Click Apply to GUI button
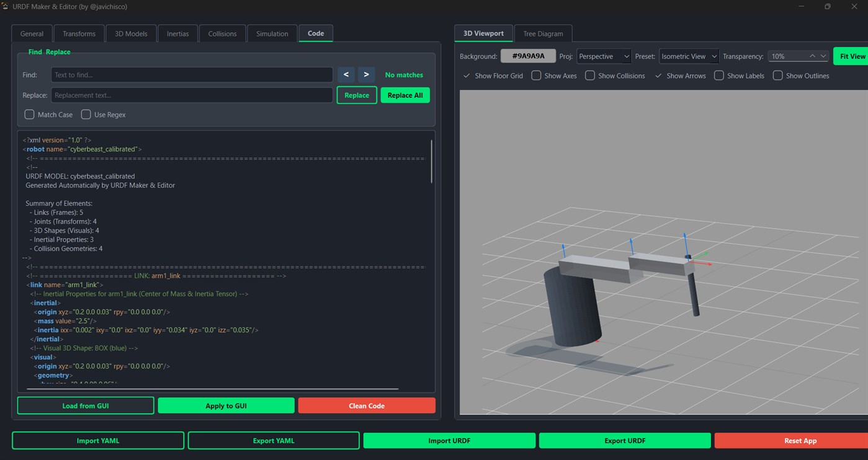Image resolution: width=868 pixels, height=460 pixels. [x=226, y=405]
